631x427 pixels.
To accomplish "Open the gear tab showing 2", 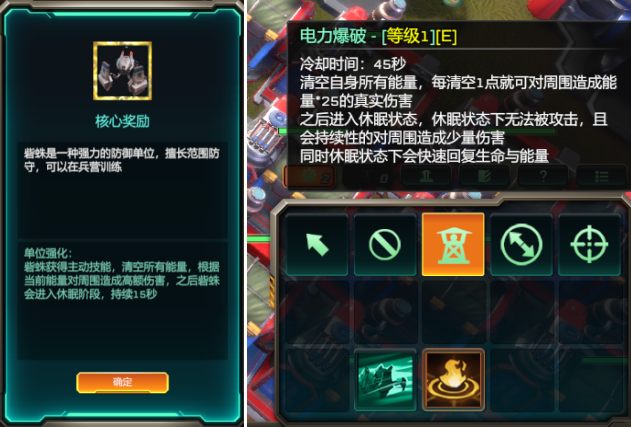I will (x=310, y=176).
